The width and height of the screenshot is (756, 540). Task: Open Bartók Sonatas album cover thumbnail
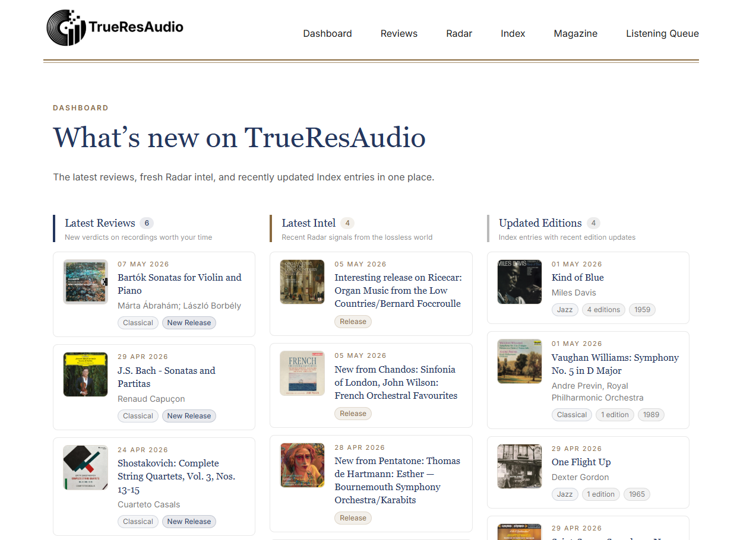[x=86, y=282]
